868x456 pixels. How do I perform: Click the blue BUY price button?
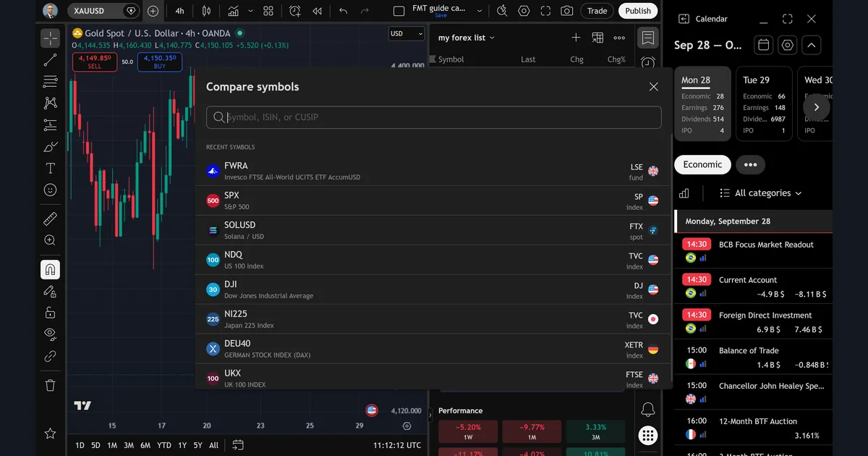[160, 62]
